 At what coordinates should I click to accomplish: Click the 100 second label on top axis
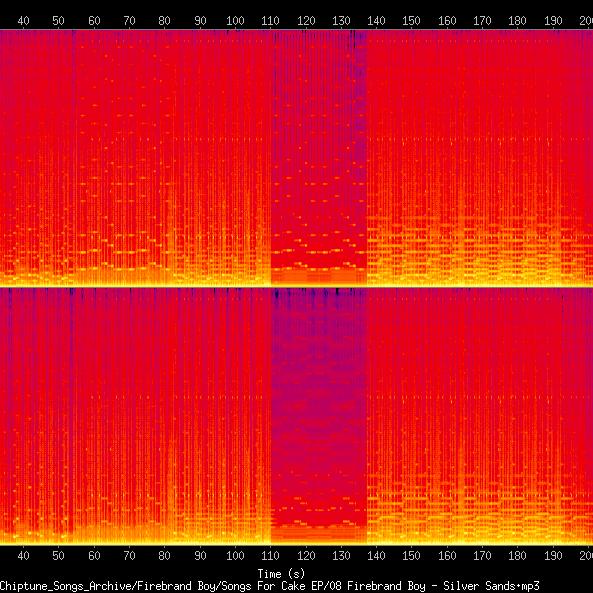point(235,21)
